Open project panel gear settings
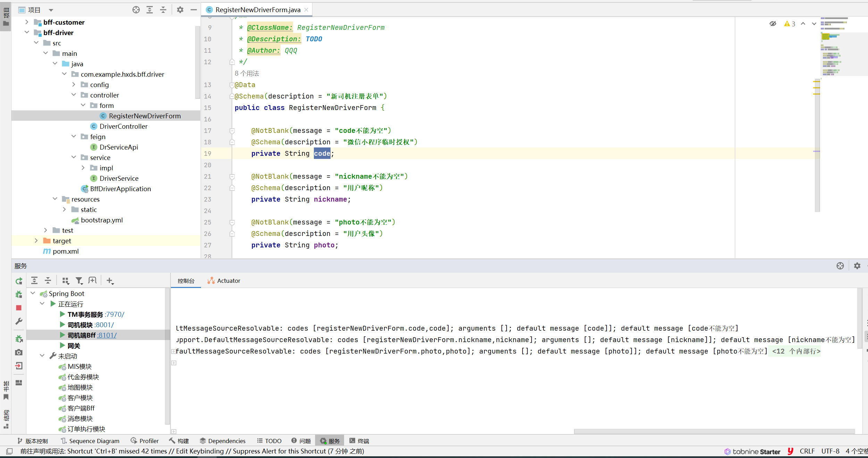The image size is (868, 458). [180, 10]
